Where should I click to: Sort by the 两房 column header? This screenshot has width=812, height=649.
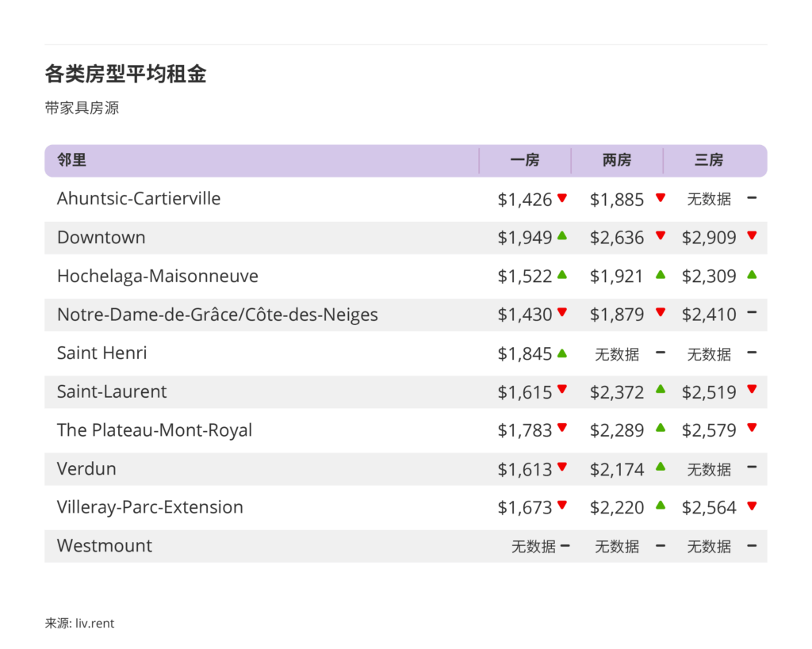click(x=617, y=160)
